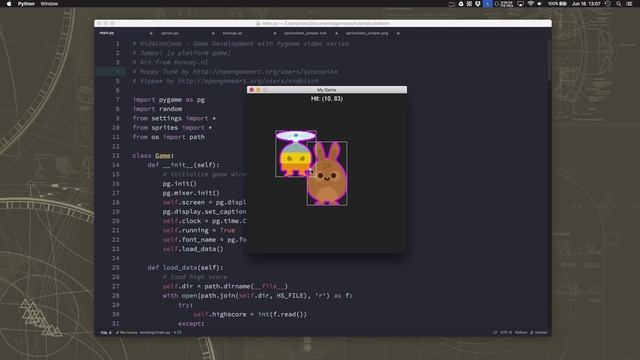The width and height of the screenshot is (640, 360).
Task: Click the editor vertical scrollbar
Action: pyautogui.click(x=549, y=61)
